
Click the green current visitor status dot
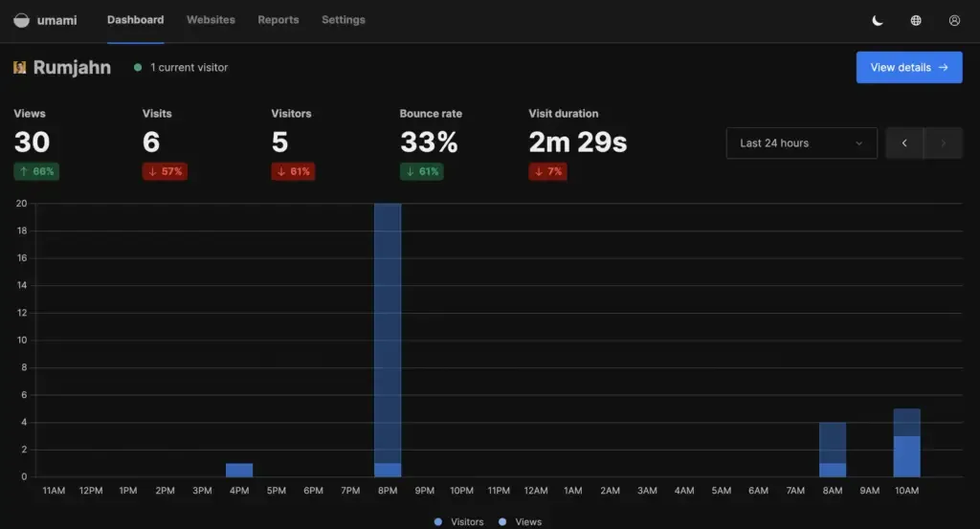[x=138, y=68]
